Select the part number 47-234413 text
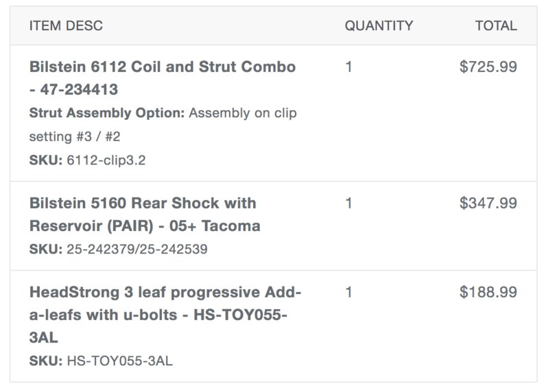This screenshot has width=548, height=392. click(x=79, y=89)
